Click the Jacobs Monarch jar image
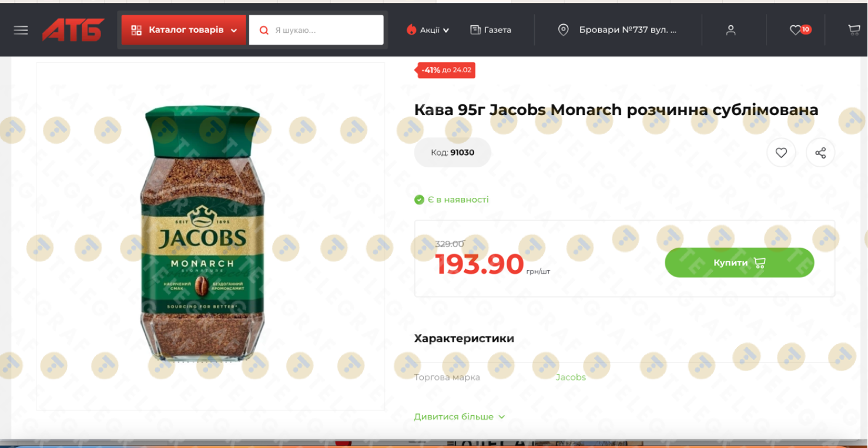Viewport: 868px width, 448px height. click(202, 233)
